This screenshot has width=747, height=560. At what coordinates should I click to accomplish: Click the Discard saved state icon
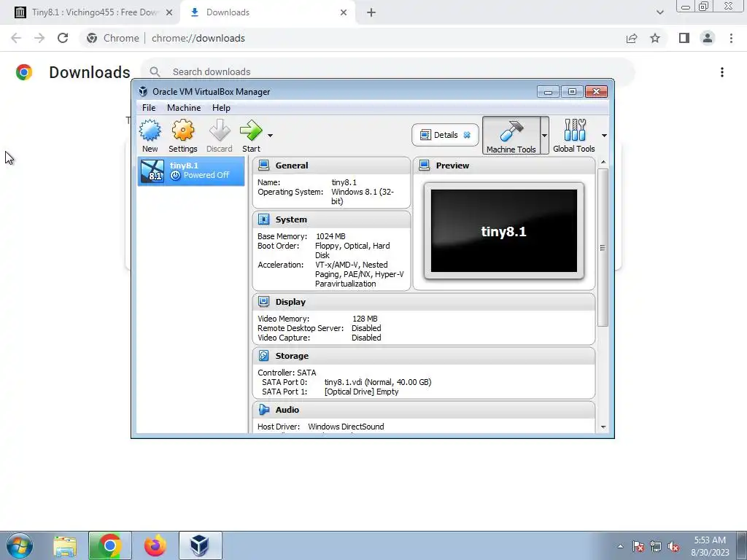pos(219,136)
